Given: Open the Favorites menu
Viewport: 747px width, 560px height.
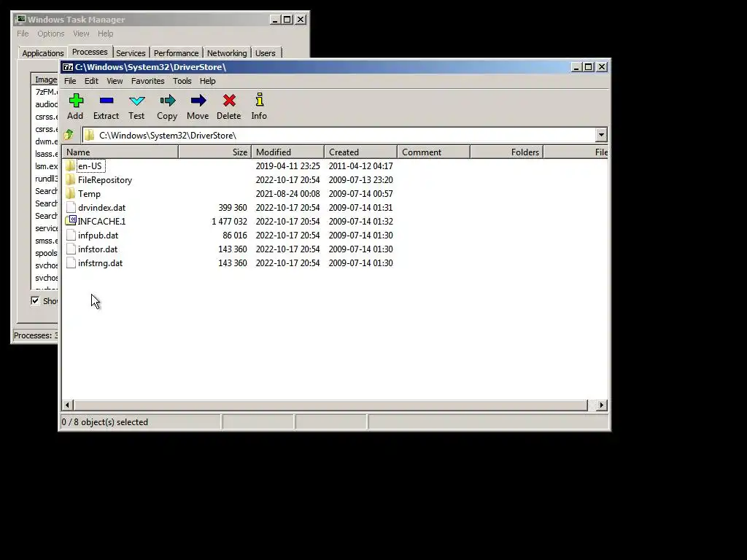Looking at the screenshot, I should pyautogui.click(x=147, y=81).
